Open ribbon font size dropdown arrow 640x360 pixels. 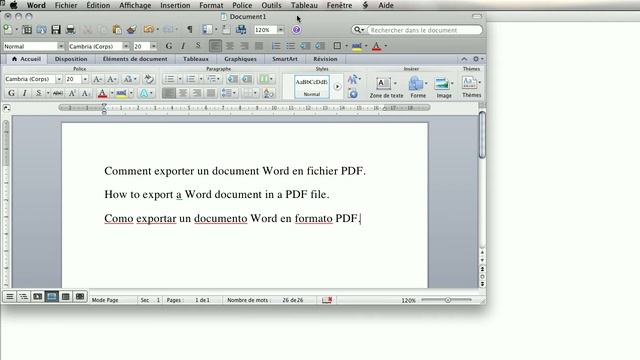pyautogui.click(x=85, y=79)
